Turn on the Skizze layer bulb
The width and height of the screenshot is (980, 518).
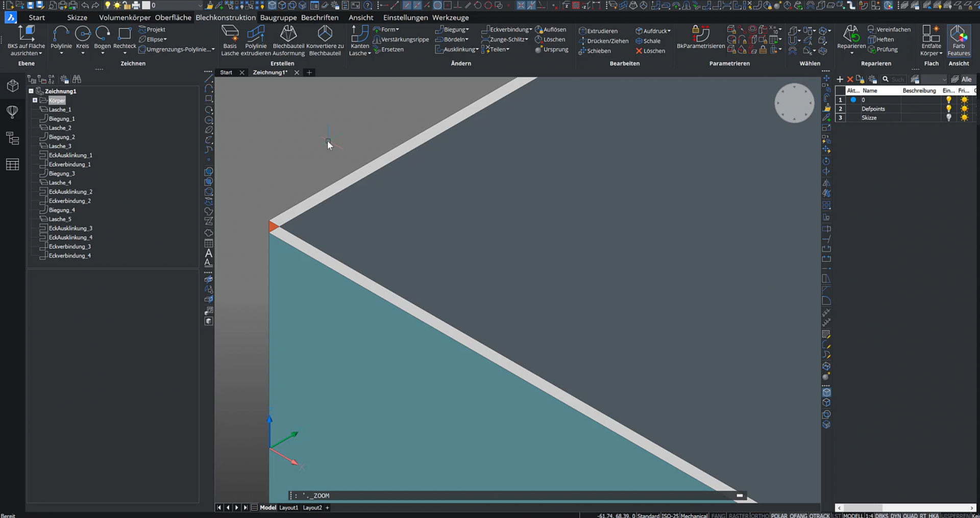948,117
